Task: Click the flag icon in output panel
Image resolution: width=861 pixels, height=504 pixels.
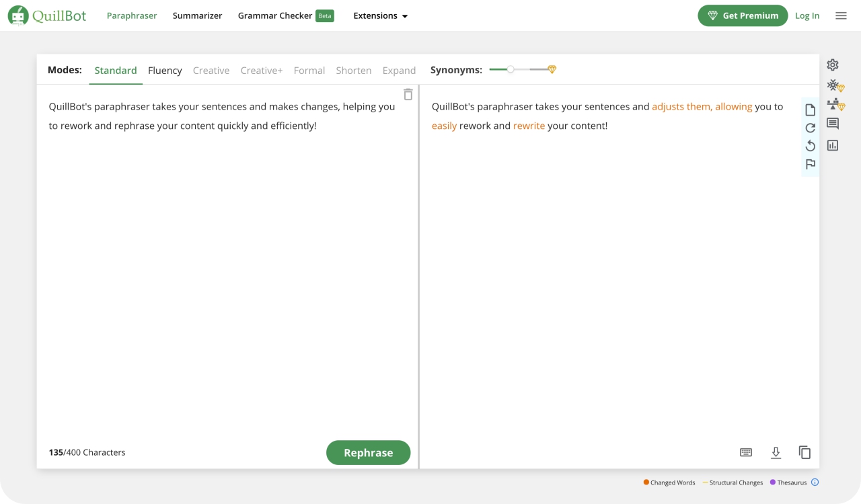Action: 811,164
